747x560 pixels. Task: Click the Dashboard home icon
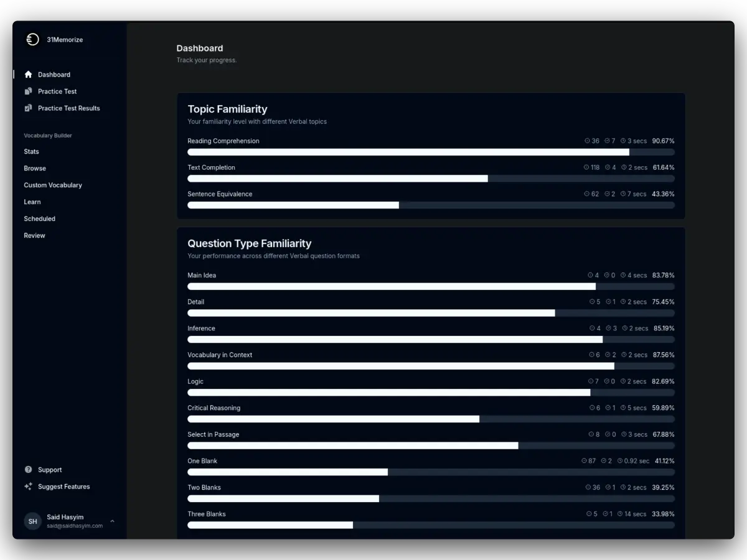(x=28, y=75)
